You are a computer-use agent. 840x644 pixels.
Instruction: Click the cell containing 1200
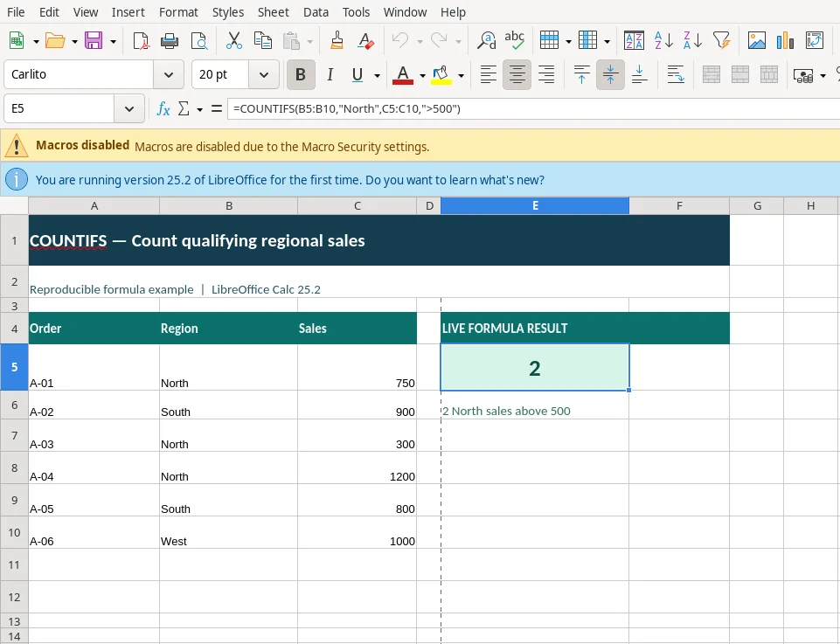coord(357,467)
